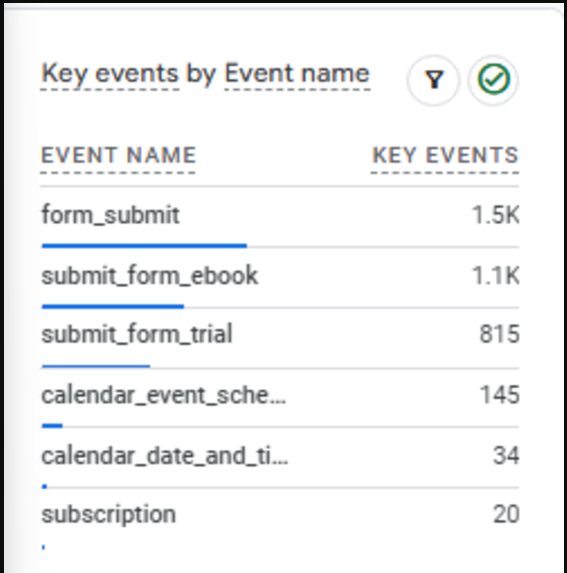This screenshot has height=573, width=567.
Task: Open the calendar_date_and_ti... event entry
Action: point(165,456)
